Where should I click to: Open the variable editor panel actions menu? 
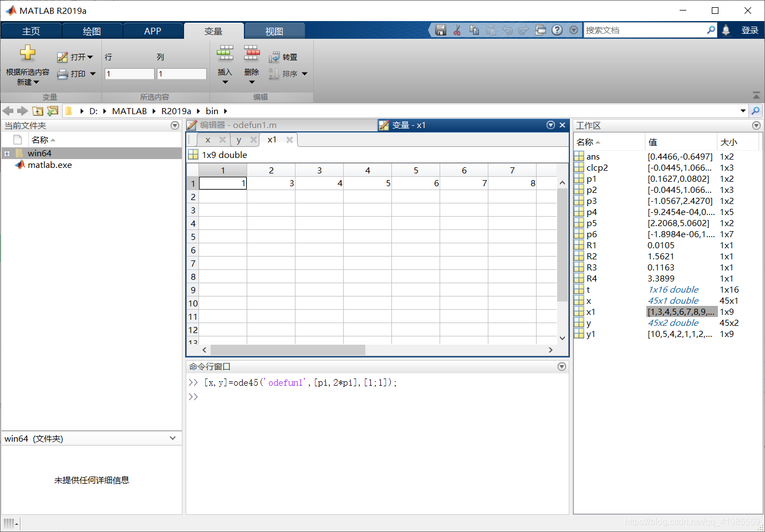pyautogui.click(x=550, y=125)
